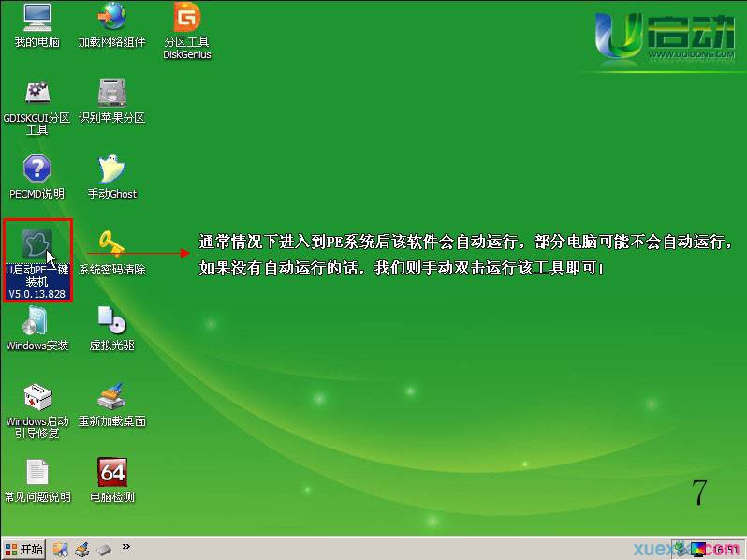The image size is (747, 560).
Task: Click first quick launch taskbar icon
Action: (61, 549)
